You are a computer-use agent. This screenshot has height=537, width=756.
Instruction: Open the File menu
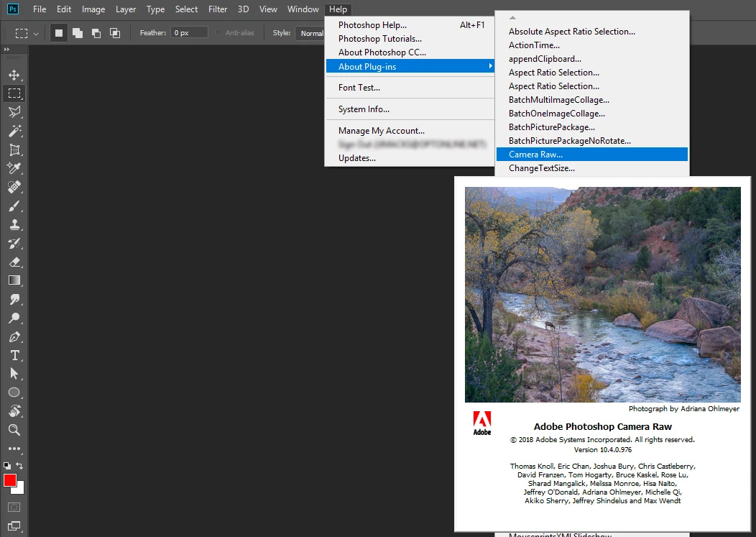(40, 9)
